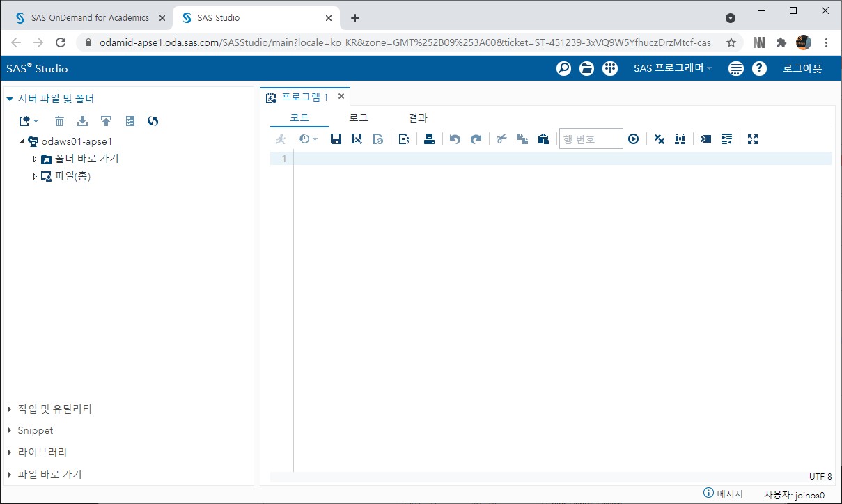Click the 행 번호 line number field
Image resolution: width=842 pixels, height=504 pixels.
[591, 139]
